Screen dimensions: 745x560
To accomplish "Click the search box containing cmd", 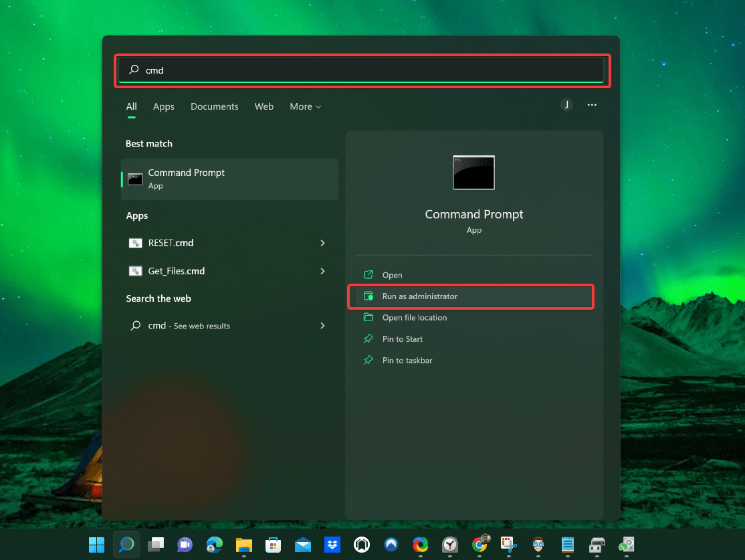I will [x=361, y=70].
